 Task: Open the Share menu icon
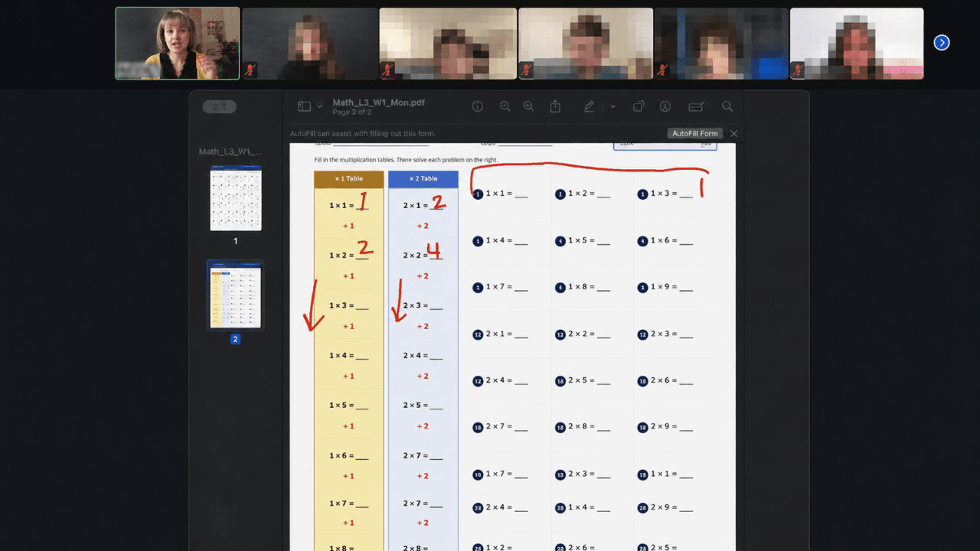point(556,106)
